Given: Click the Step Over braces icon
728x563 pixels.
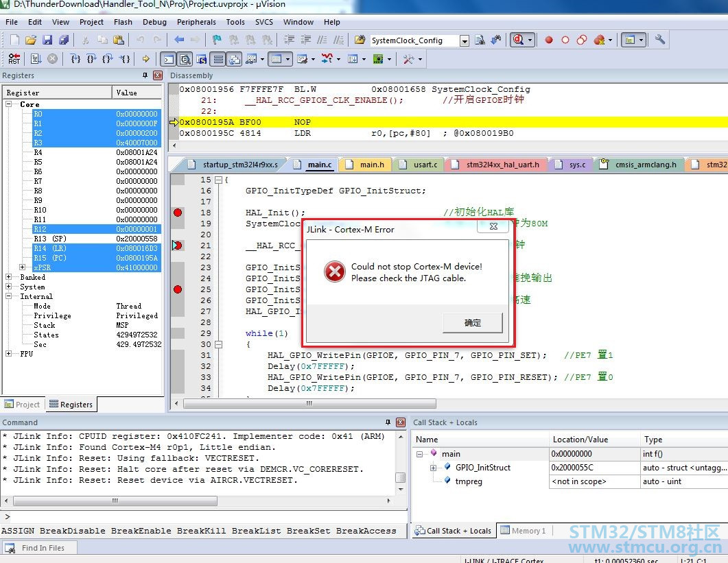Looking at the screenshot, I should 91,59.
